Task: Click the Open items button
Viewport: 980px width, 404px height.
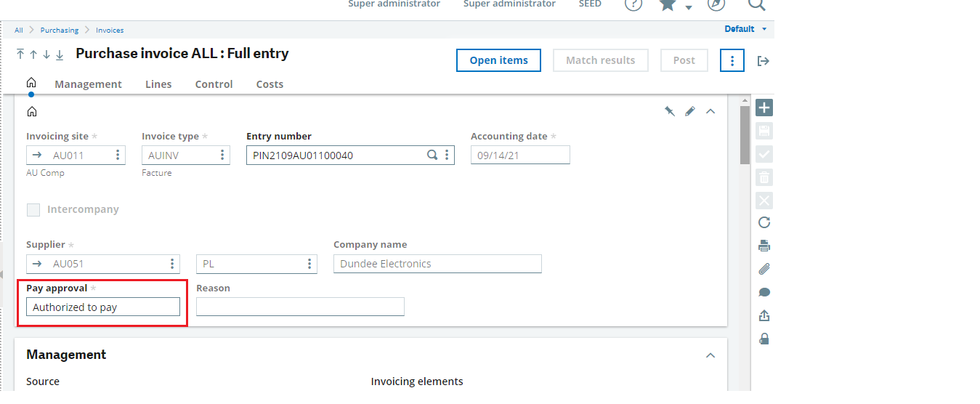Action: click(x=498, y=60)
